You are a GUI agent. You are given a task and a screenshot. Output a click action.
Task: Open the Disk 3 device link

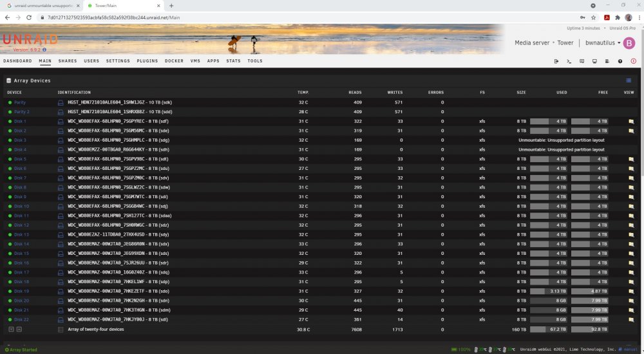(x=20, y=140)
